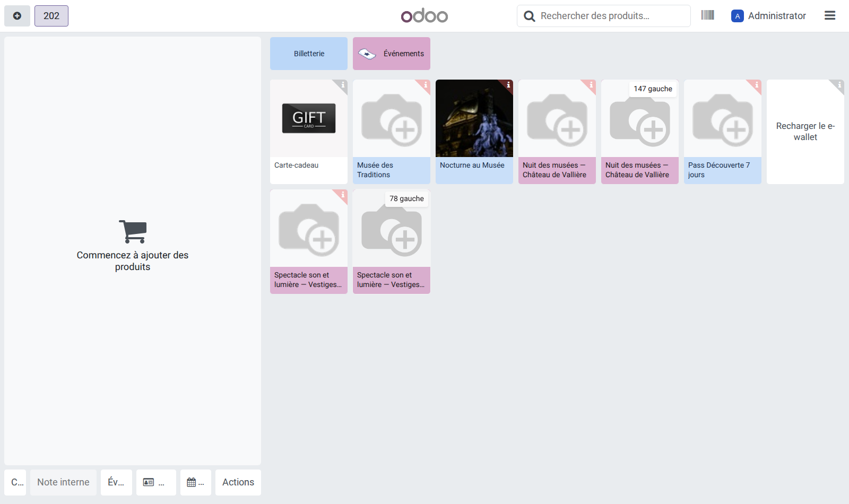Click the new order plus icon

[17, 16]
